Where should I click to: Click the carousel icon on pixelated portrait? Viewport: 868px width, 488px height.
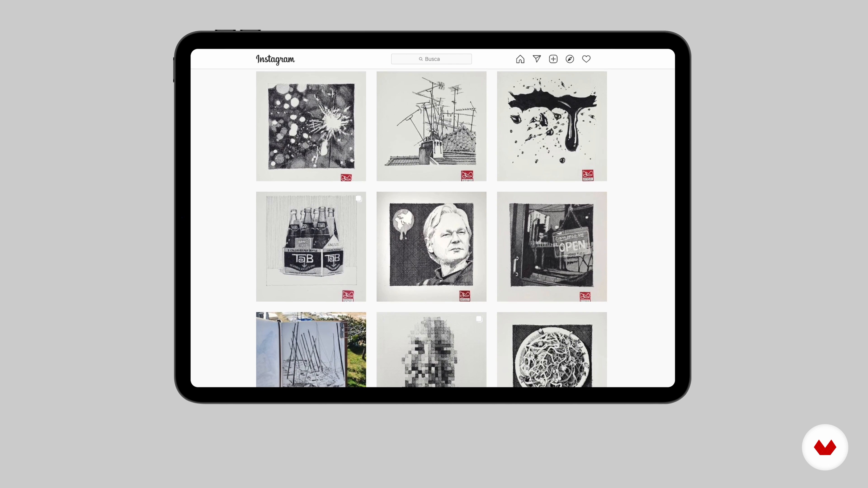(x=479, y=319)
